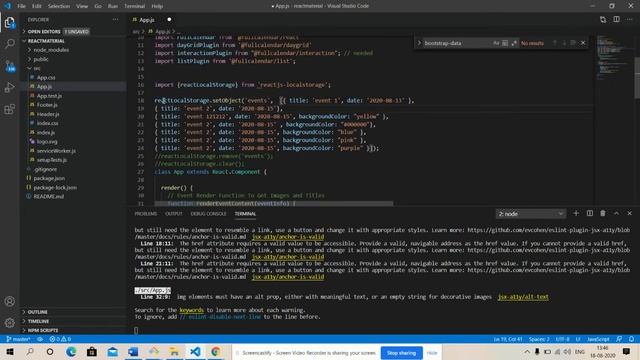The image size is (640, 360).
Task: Split the terminal pane
Action: tap(589, 213)
